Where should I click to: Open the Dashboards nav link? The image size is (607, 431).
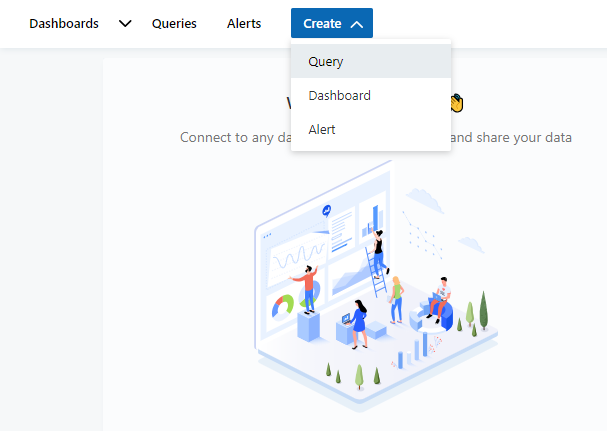click(x=64, y=24)
